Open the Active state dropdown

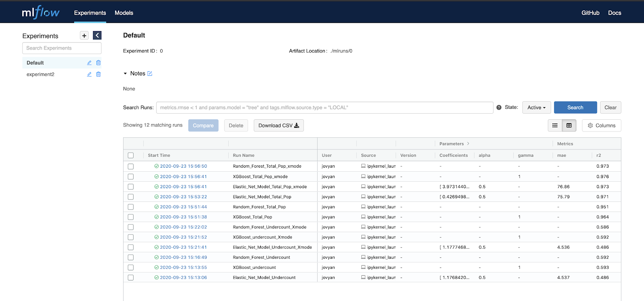[x=537, y=108]
